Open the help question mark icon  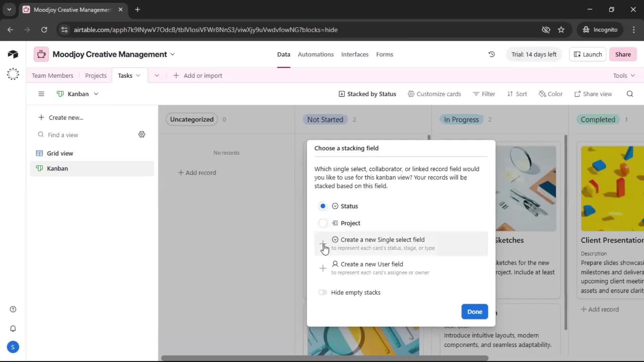point(13,309)
